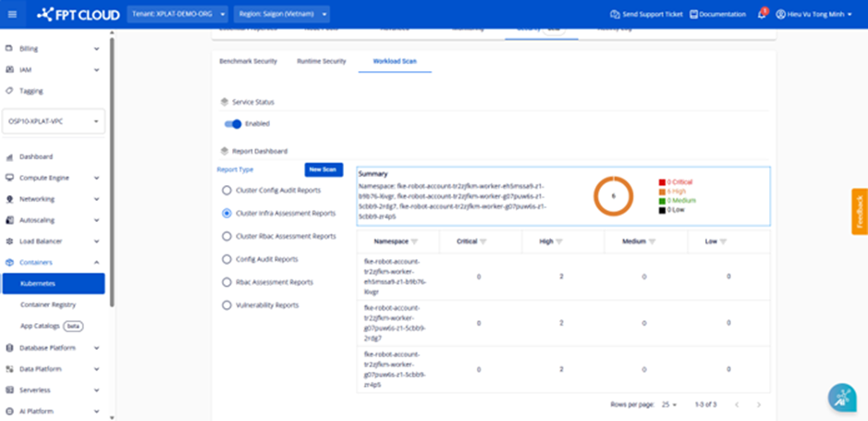Select Vulnerability Reports radio option
This screenshot has height=421, width=868.
tap(226, 304)
